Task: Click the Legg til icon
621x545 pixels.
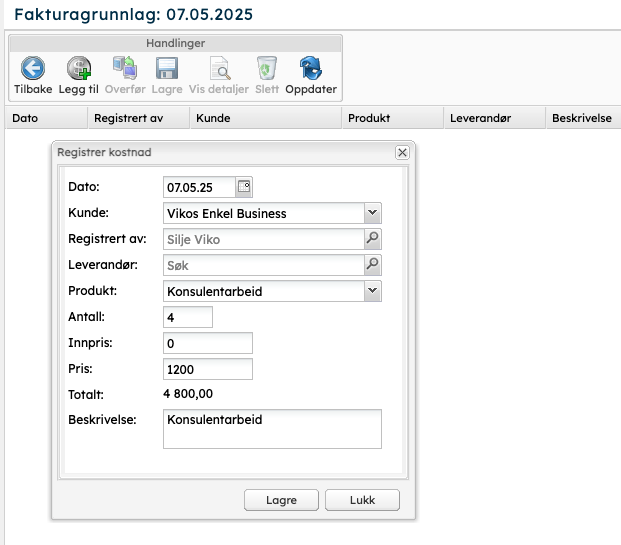Action: [79, 68]
